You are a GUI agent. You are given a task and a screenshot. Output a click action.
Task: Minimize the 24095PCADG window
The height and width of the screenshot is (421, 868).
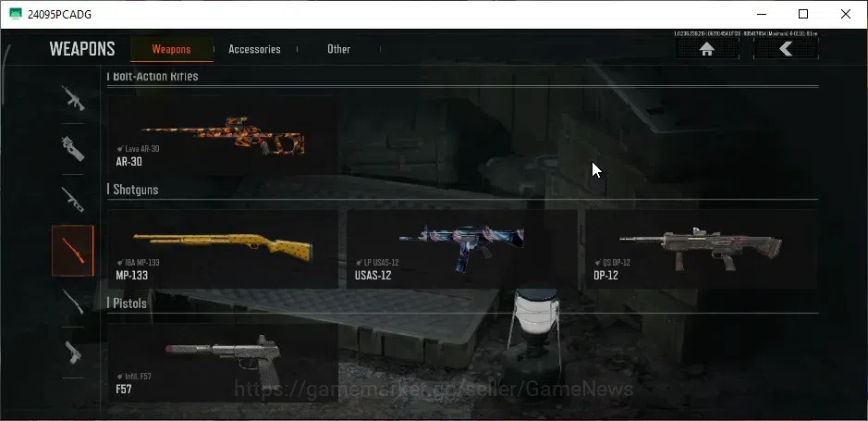761,14
